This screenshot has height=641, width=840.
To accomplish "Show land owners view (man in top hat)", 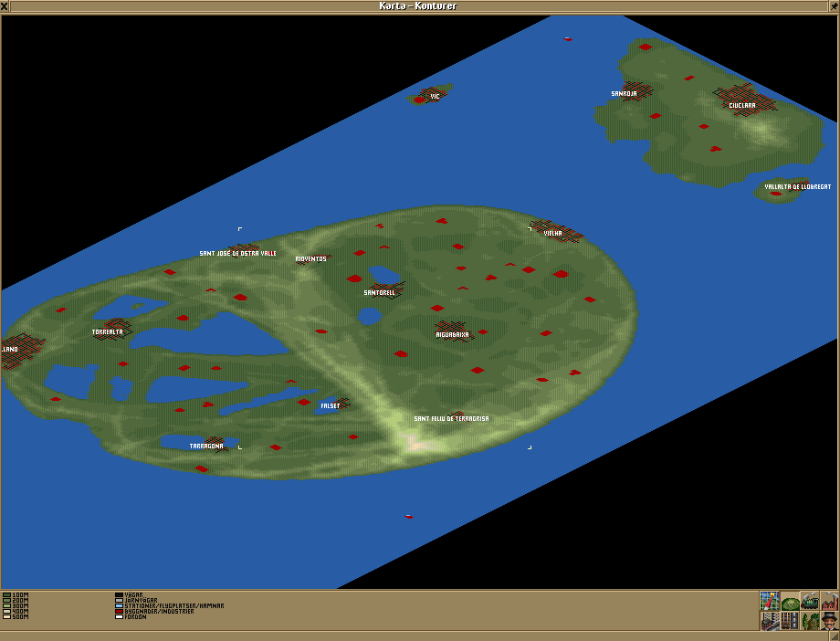I will 829,621.
